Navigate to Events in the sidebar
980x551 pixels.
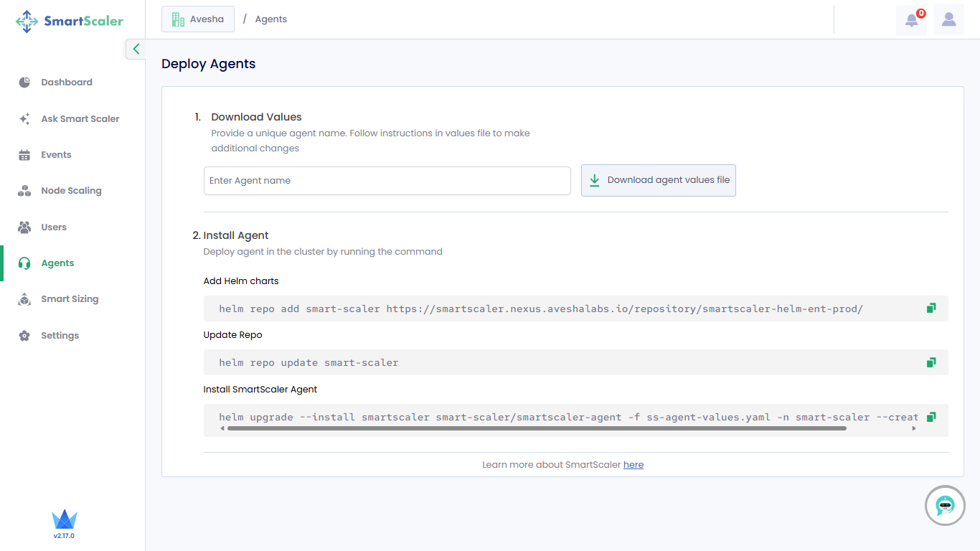pyautogui.click(x=56, y=155)
